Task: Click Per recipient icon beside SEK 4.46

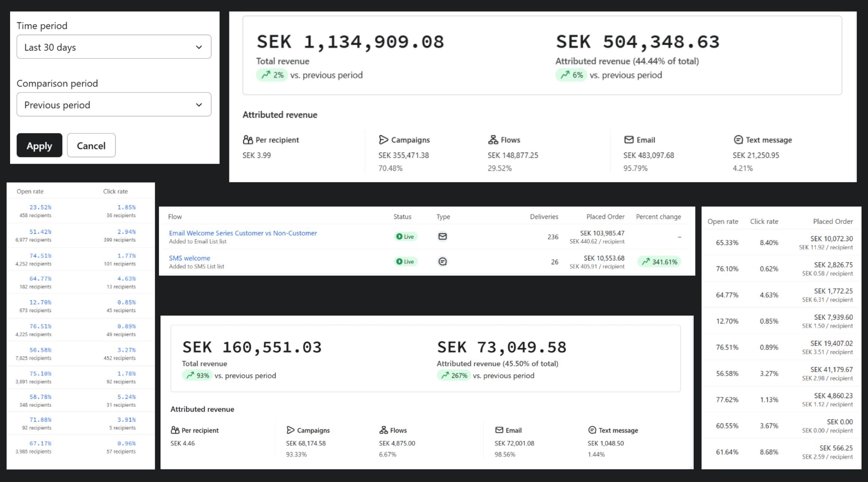Action: coord(175,430)
